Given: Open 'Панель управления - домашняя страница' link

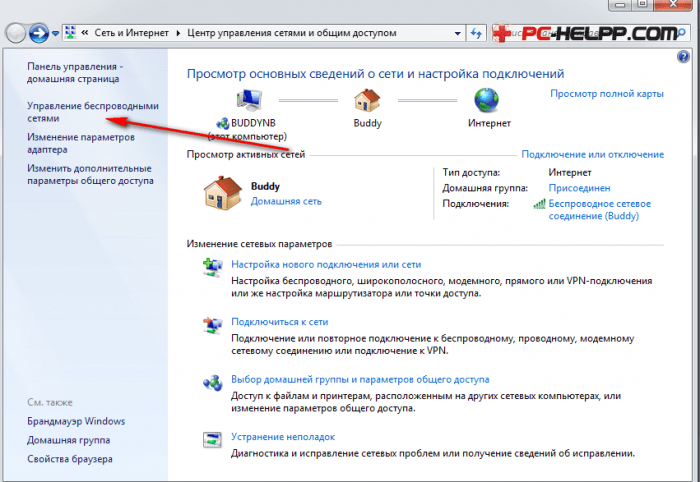Looking at the screenshot, I should pos(75,73).
